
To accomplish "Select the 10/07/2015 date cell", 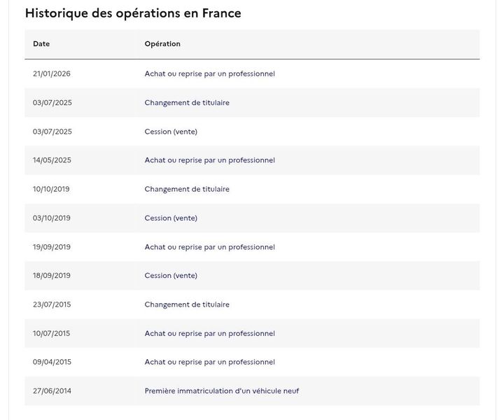I will click(x=52, y=334).
